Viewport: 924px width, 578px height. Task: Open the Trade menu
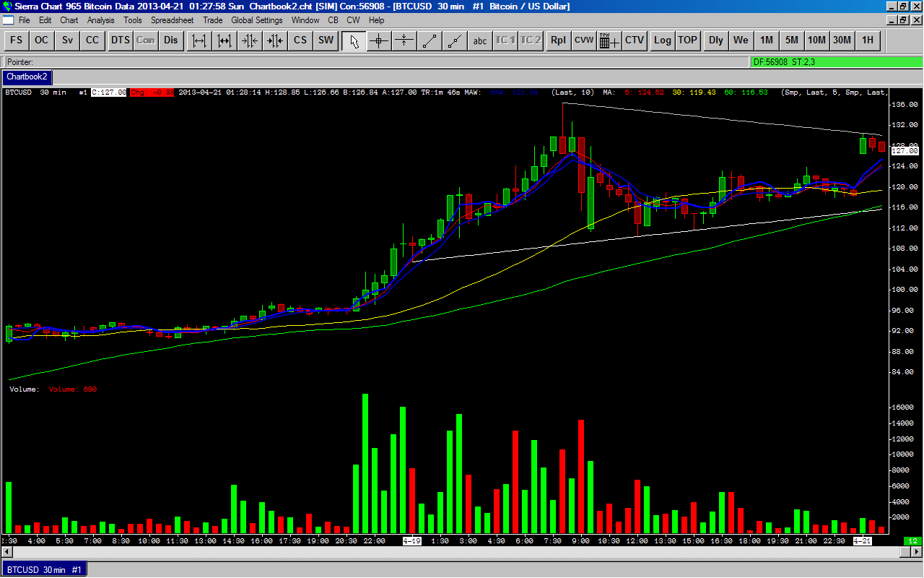212,20
